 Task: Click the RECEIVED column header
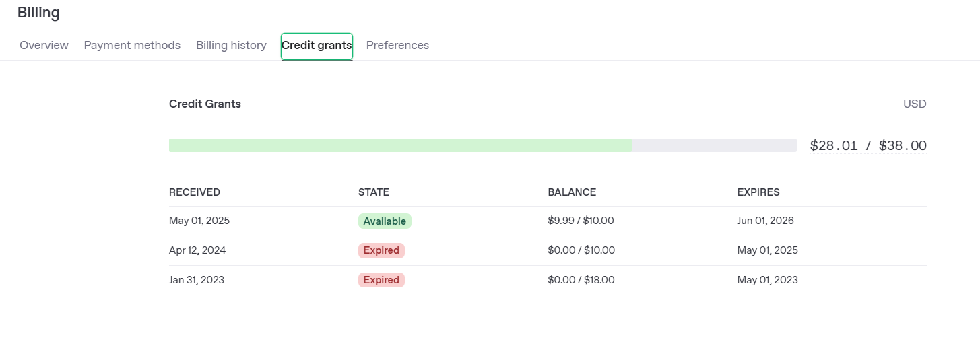point(195,192)
